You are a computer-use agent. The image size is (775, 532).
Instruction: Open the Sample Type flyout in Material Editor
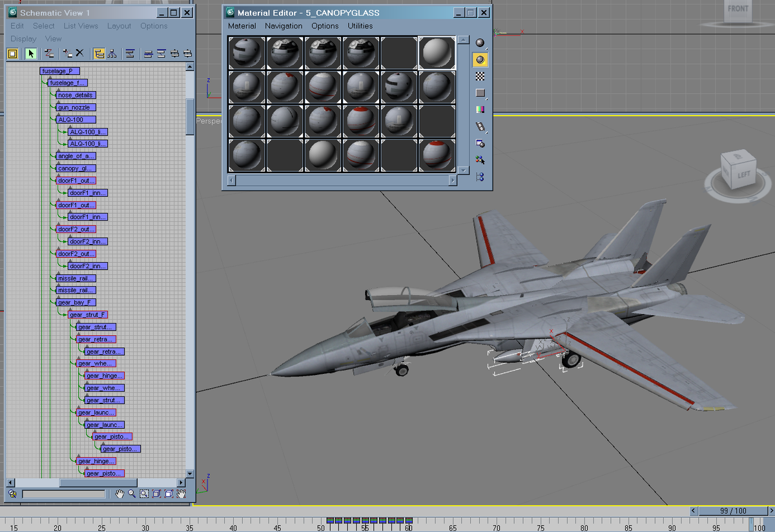tap(480, 43)
